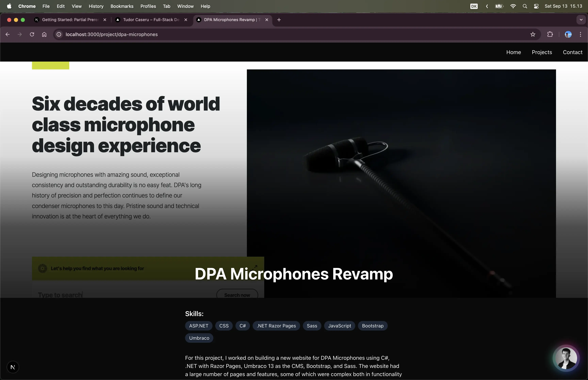Image resolution: width=588 pixels, height=380 pixels.
Task: Open the Chrome profile avatar
Action: (568, 34)
